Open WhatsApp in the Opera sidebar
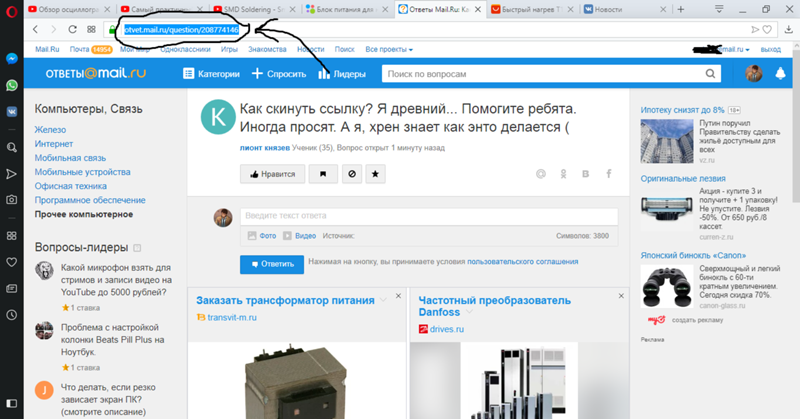The height and width of the screenshot is (419, 800). (x=11, y=86)
